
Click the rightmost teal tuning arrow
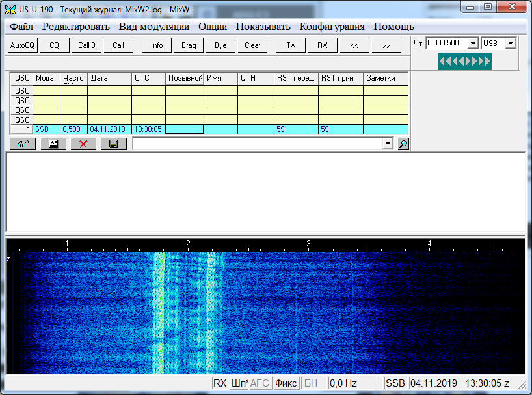pyautogui.click(x=487, y=61)
